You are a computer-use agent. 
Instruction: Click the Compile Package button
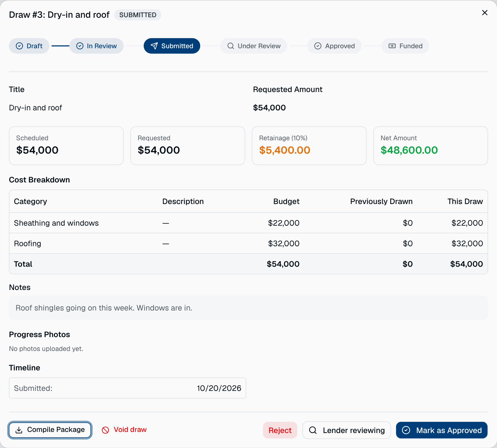click(50, 430)
